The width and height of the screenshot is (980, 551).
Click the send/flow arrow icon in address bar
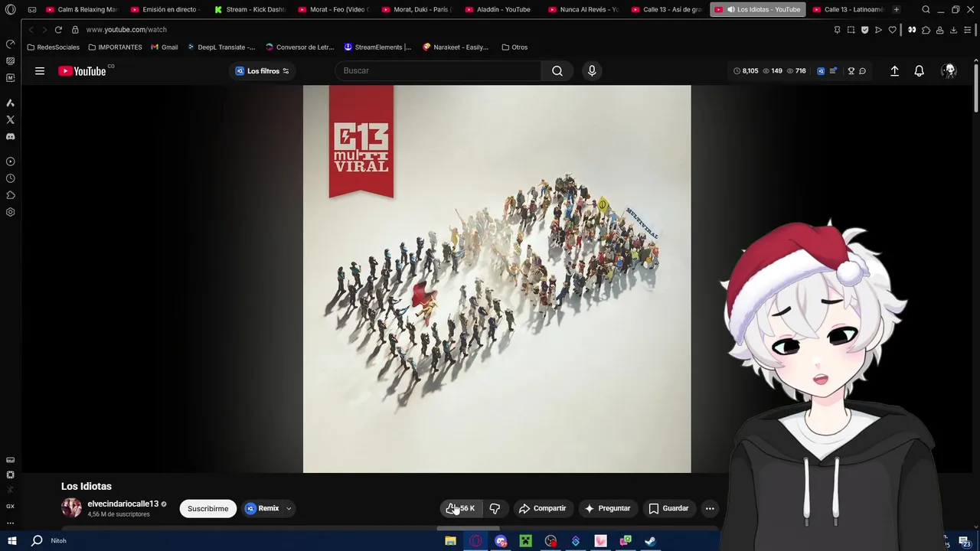[878, 30]
